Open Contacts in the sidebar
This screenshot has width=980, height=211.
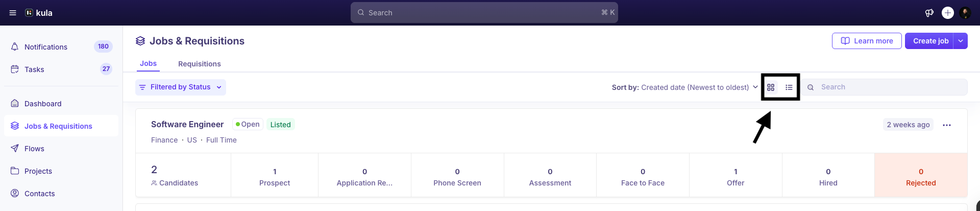pos(61,194)
